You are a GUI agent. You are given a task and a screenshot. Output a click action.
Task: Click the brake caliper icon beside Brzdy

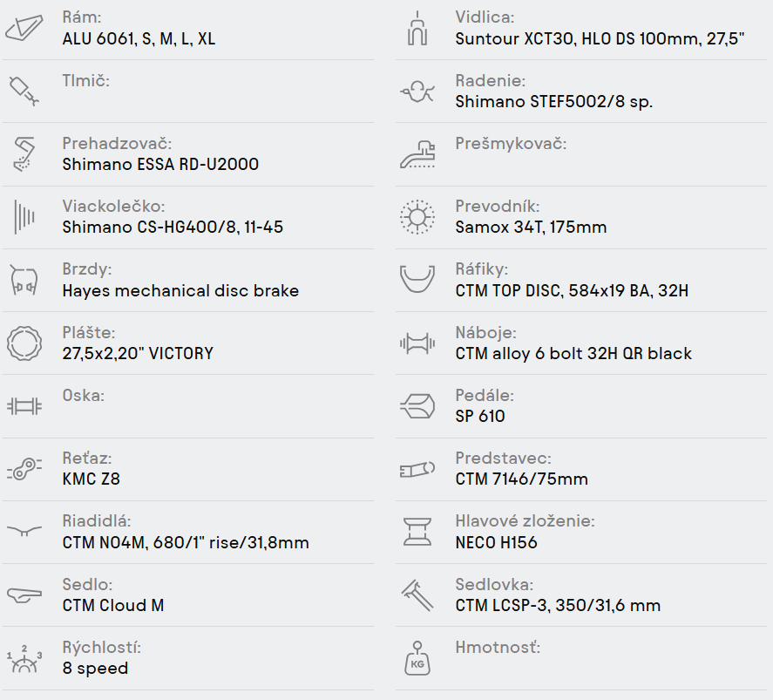(24, 280)
